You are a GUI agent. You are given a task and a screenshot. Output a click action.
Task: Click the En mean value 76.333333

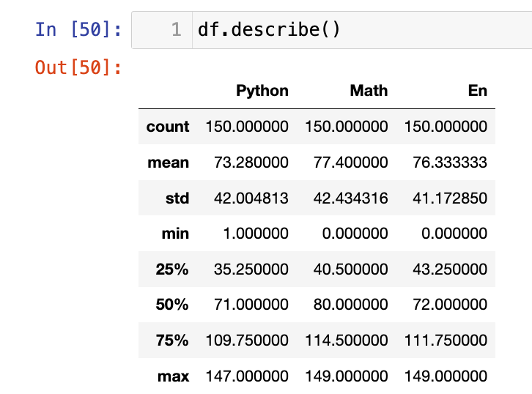446,163
